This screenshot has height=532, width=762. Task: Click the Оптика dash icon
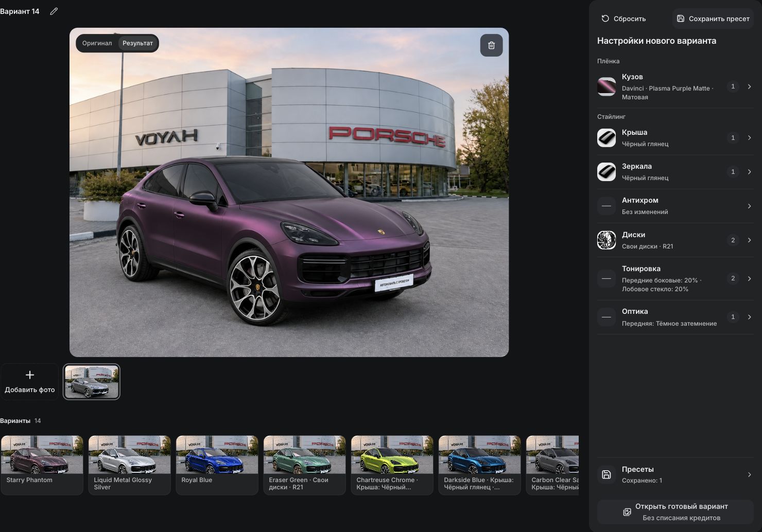(607, 317)
